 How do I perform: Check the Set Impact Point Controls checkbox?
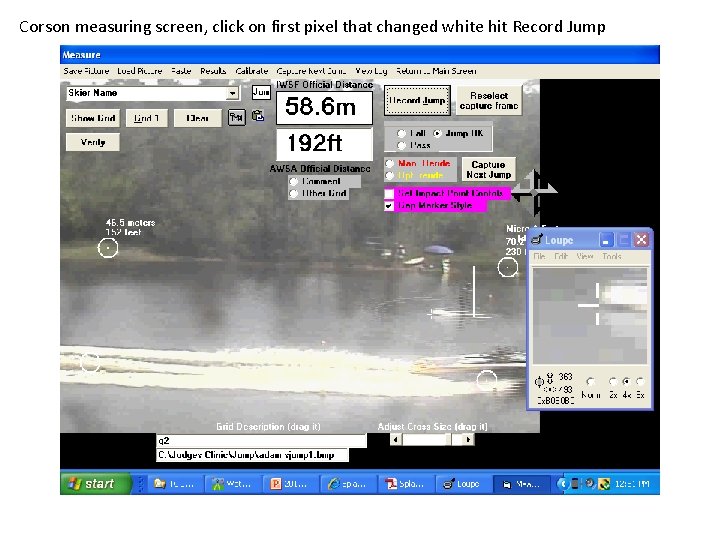(x=389, y=193)
